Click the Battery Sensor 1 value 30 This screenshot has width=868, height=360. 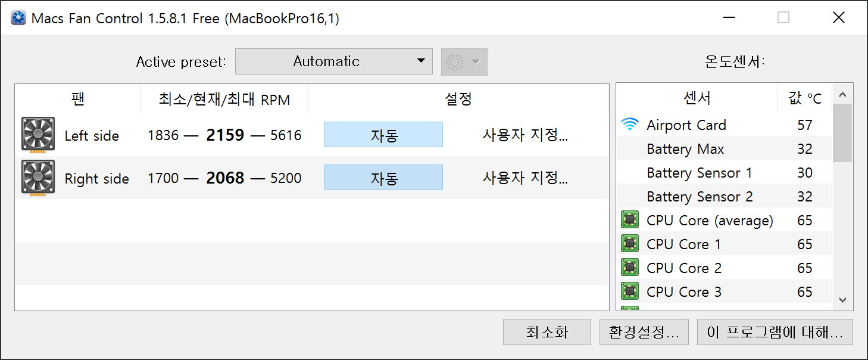[805, 172]
